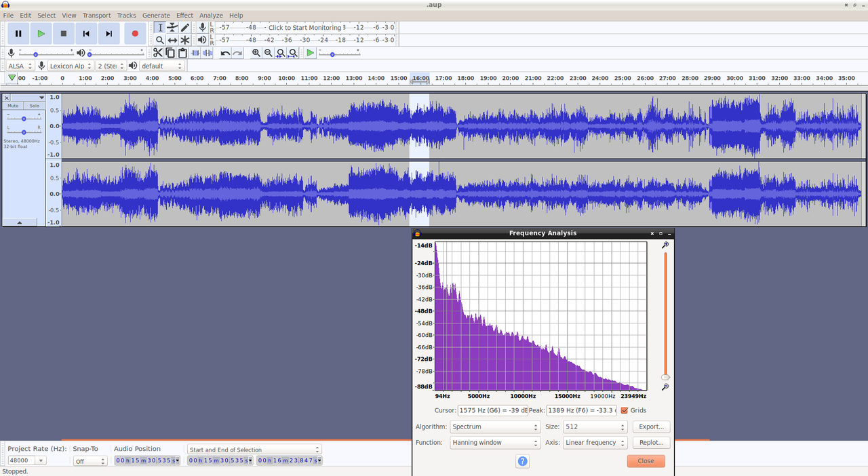Image resolution: width=868 pixels, height=476 pixels.
Task: Click the Silence audio icon
Action: coord(208,53)
